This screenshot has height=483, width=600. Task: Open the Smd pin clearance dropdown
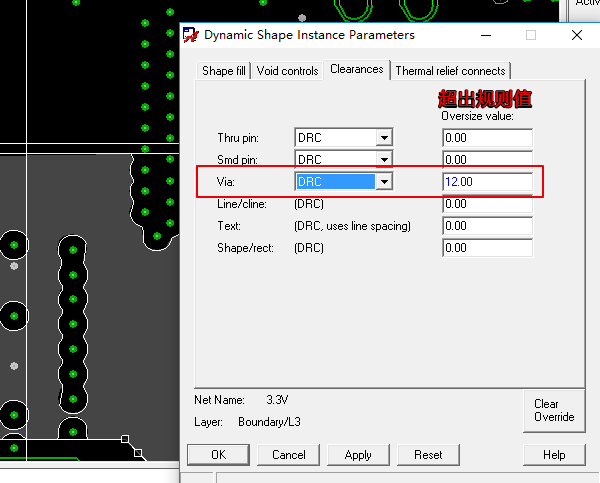click(x=383, y=159)
